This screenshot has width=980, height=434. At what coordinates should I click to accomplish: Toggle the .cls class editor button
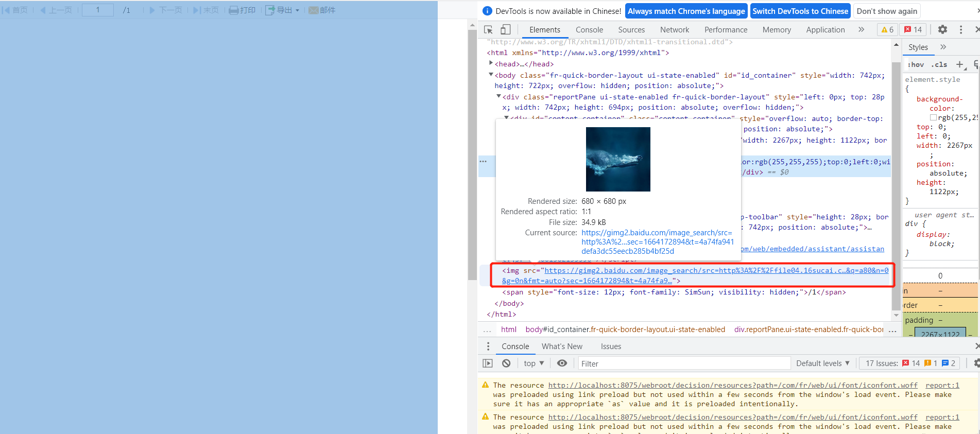939,64
